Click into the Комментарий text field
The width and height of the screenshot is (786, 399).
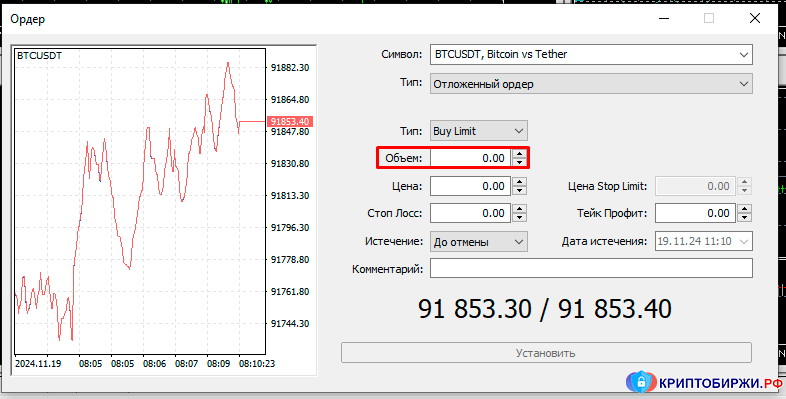(x=592, y=268)
